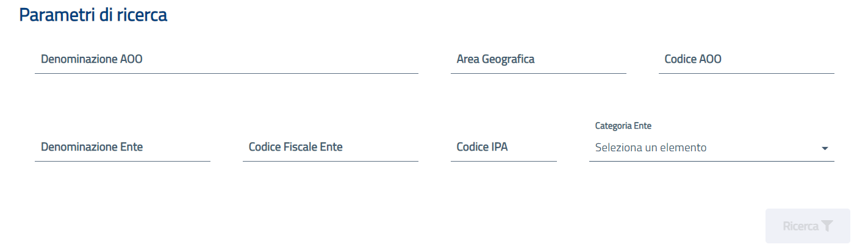Click the 'Codice IPA' placeholder label
This screenshot has width=868, height=247.
482,147
